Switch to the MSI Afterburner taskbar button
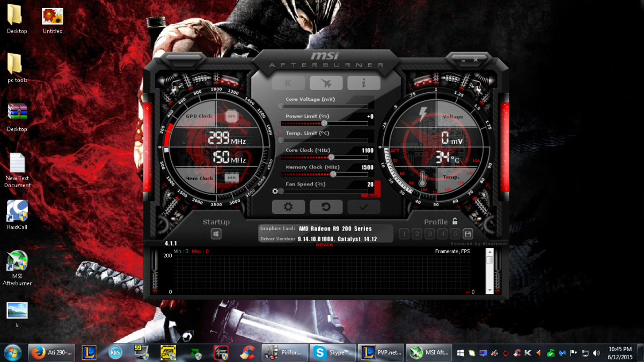 point(429,352)
